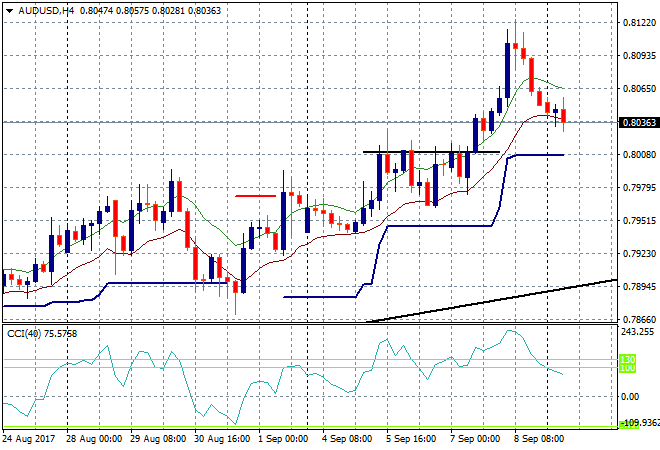Click the CCI 130 level label
The image size is (660, 450).
(x=627, y=360)
